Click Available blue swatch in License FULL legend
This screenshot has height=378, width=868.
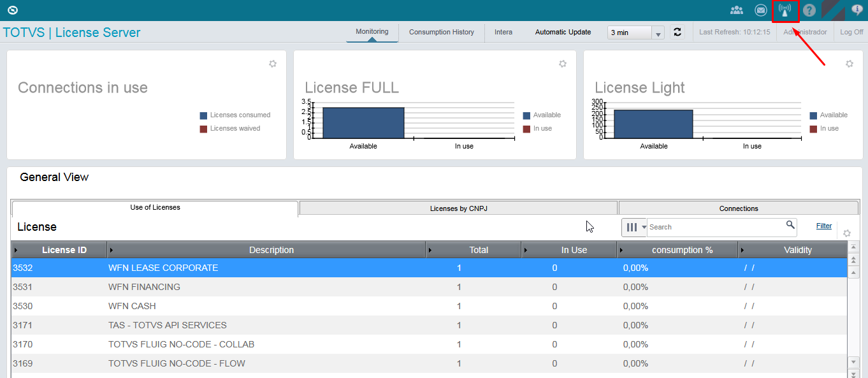(x=526, y=116)
